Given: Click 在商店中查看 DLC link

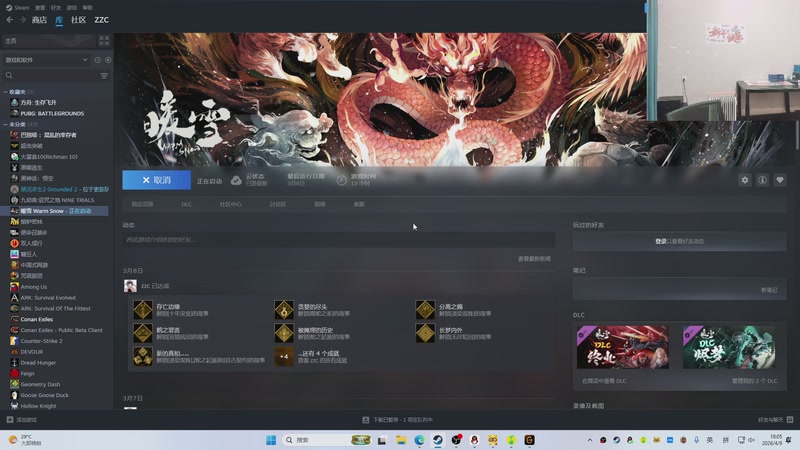Looking at the screenshot, I should click(x=604, y=381).
